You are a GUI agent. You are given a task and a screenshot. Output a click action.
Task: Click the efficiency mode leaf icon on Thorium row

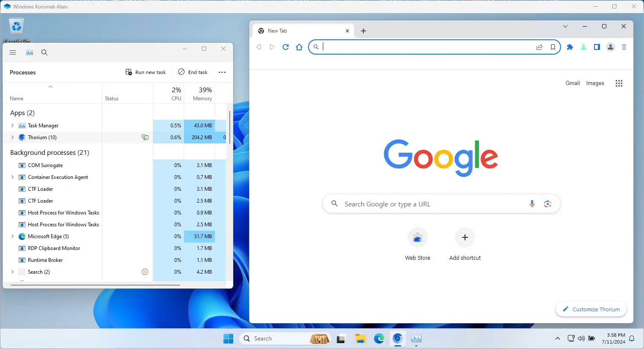[x=145, y=137]
